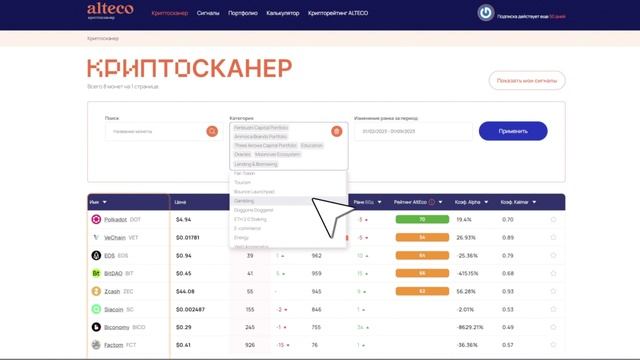Screen dimensions: 640x360
Task: Click Показать мои сигналы button
Action: (x=527, y=81)
